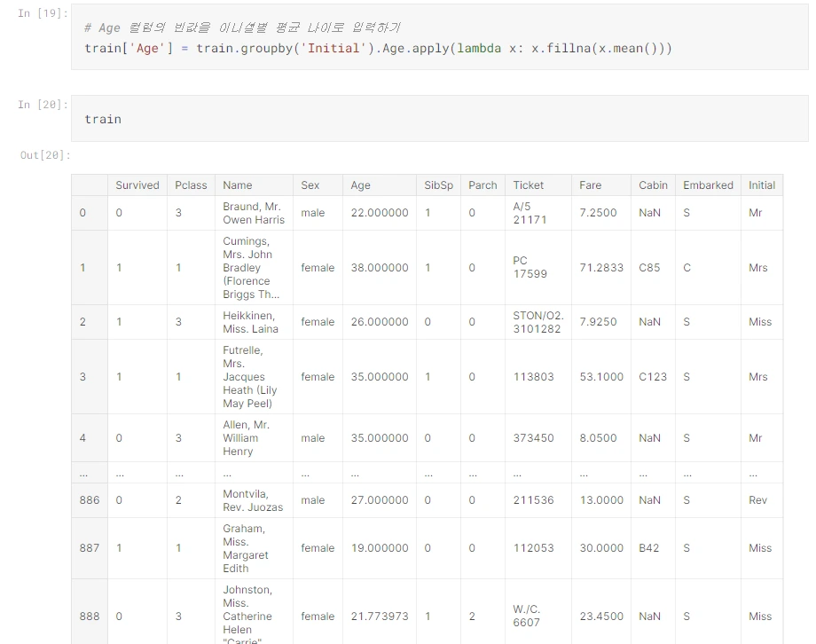Click the ticket value 211536
Viewport: 816px width, 644px height.
[x=533, y=500]
